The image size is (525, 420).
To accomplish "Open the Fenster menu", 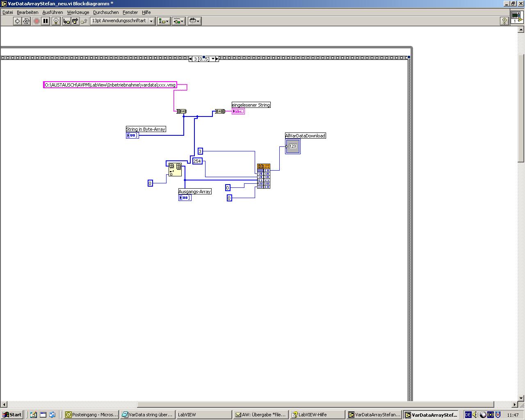I will pos(130,12).
